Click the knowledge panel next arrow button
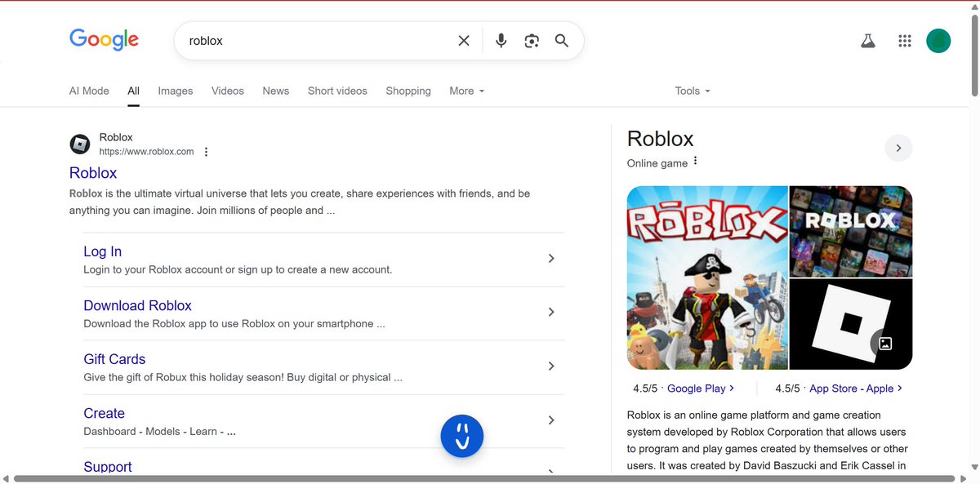 (x=898, y=148)
